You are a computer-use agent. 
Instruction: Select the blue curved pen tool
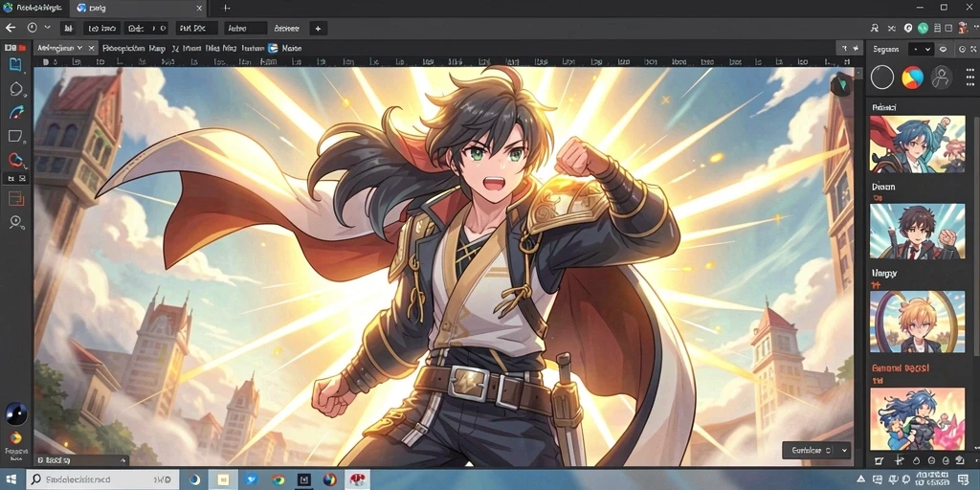point(15,113)
